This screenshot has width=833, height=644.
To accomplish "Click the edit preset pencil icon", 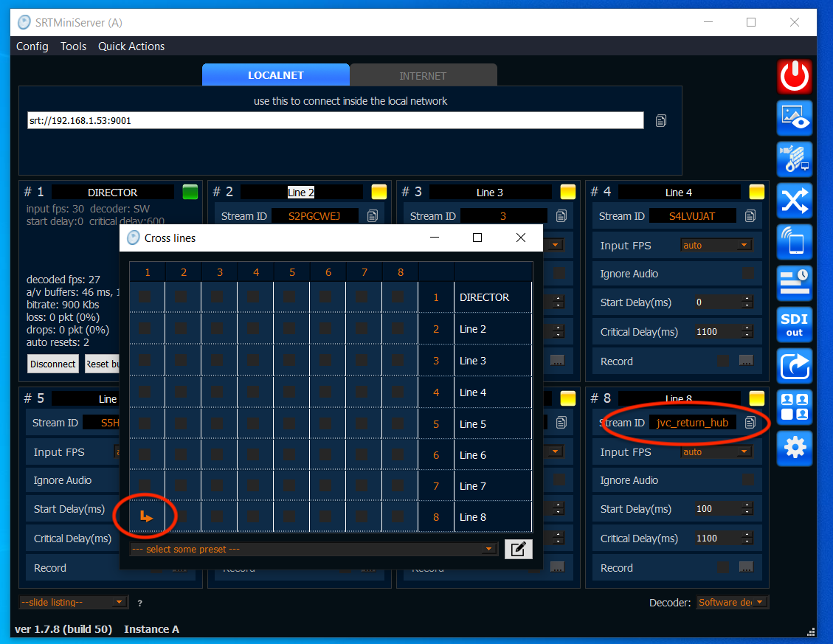I will coord(518,549).
